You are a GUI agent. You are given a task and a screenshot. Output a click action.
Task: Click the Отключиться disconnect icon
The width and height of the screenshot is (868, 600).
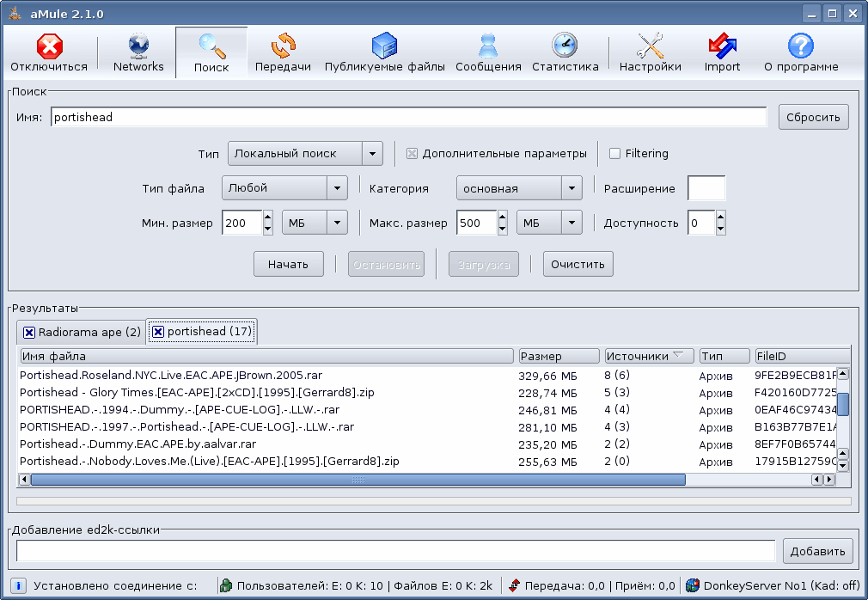click(49, 52)
